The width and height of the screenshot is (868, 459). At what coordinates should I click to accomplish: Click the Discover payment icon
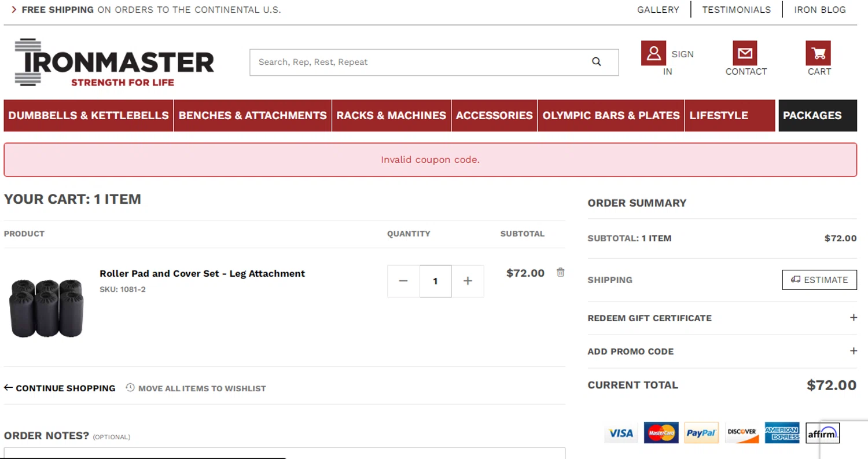click(x=742, y=433)
